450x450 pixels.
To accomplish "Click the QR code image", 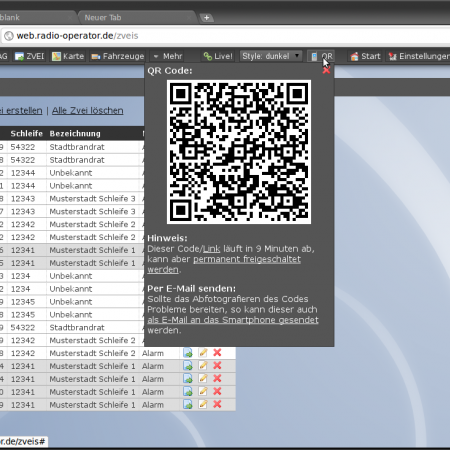I will (239, 152).
